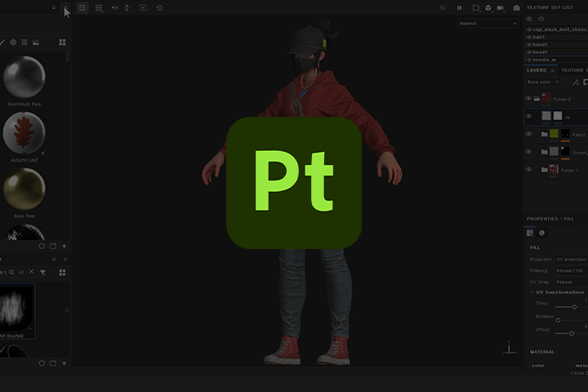588x392 pixels.
Task: Toggle visibility of head1 texture set
Action: click(x=529, y=52)
